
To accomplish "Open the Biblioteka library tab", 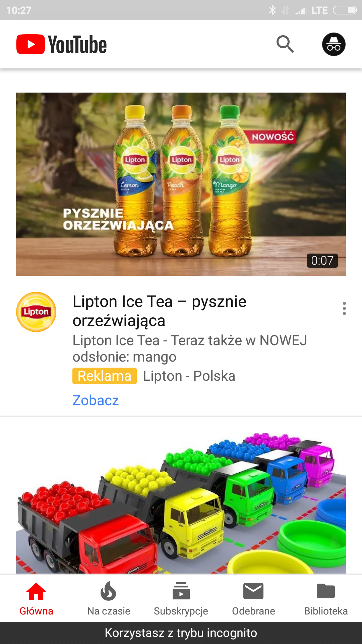I will 326,599.
